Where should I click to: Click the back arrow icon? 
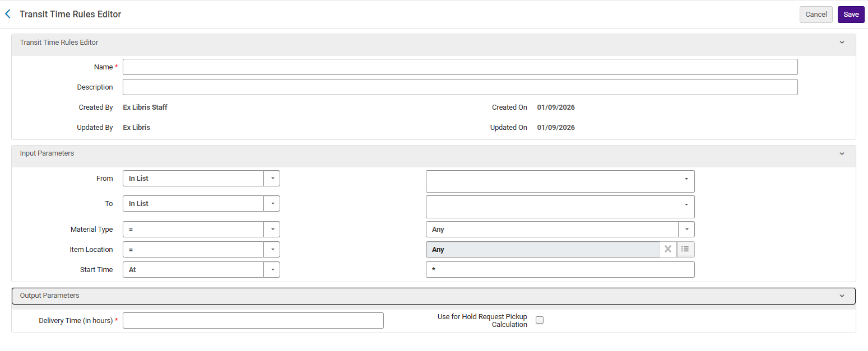[8, 14]
